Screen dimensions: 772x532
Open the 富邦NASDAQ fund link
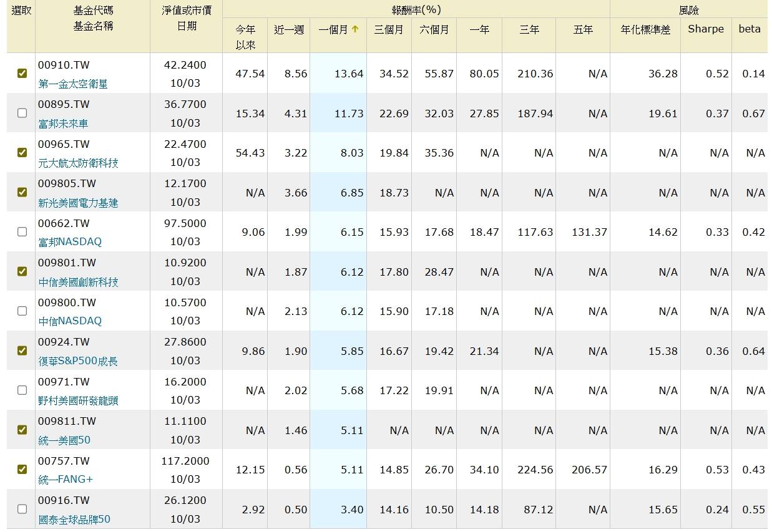point(70,241)
